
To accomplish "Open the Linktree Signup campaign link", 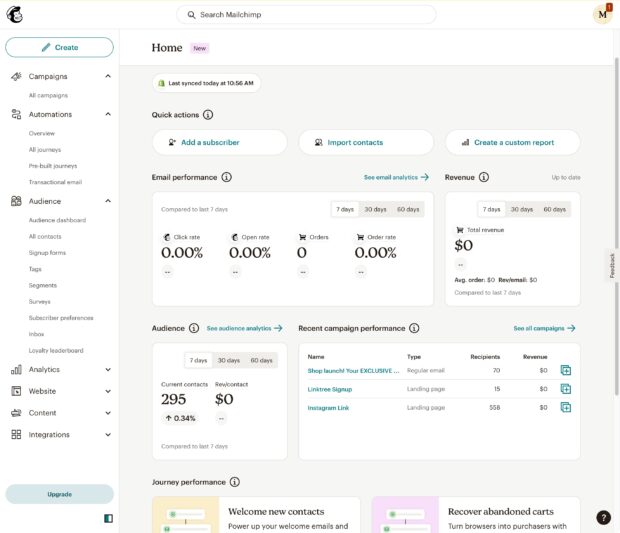I will coord(330,389).
